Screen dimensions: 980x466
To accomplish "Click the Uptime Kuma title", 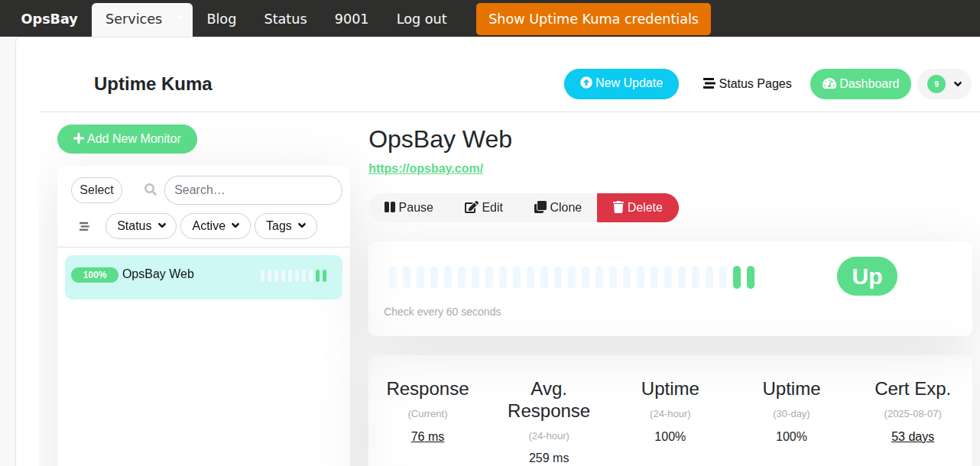I will pyautogui.click(x=153, y=84).
